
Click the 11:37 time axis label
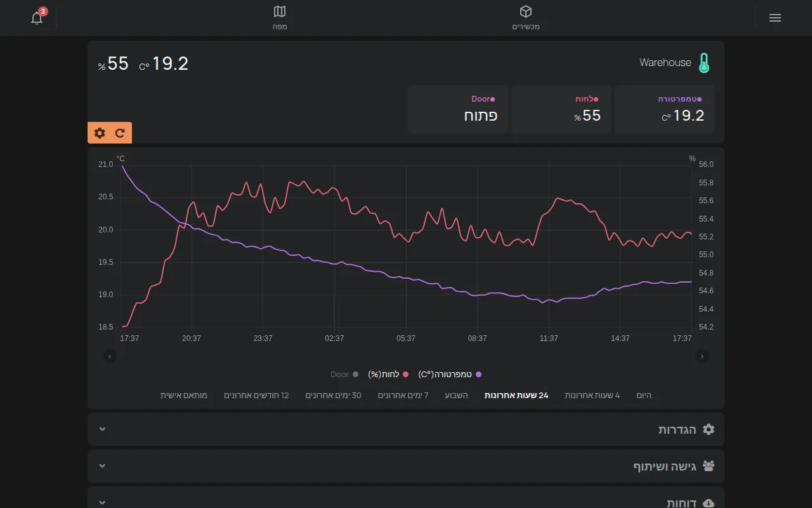[549, 338]
